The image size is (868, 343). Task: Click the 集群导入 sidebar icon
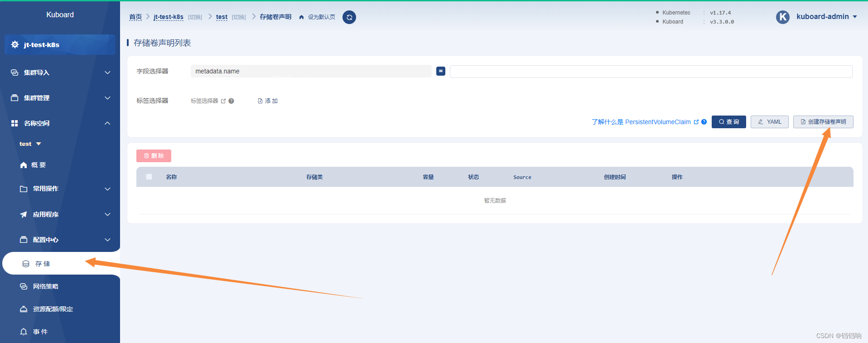14,72
